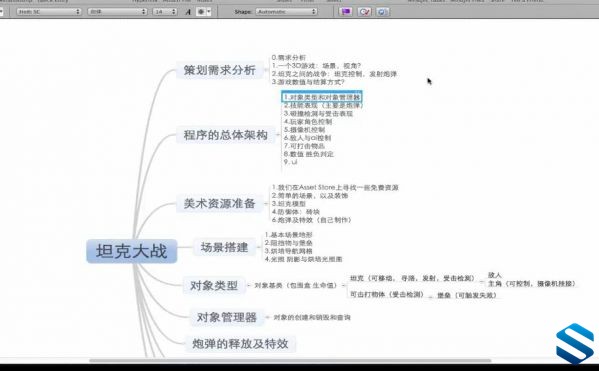Select subtopic 堡垒（可触发失败）
The height and width of the screenshot is (371, 599).
point(467,295)
